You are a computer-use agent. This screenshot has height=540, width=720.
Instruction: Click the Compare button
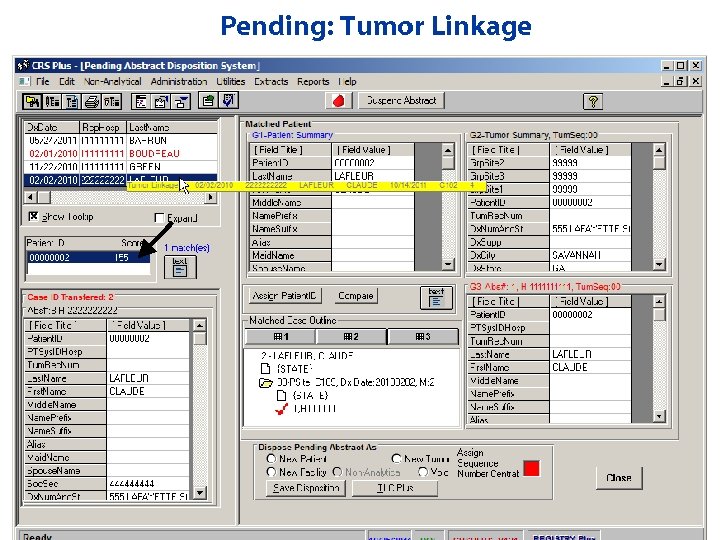click(355, 296)
